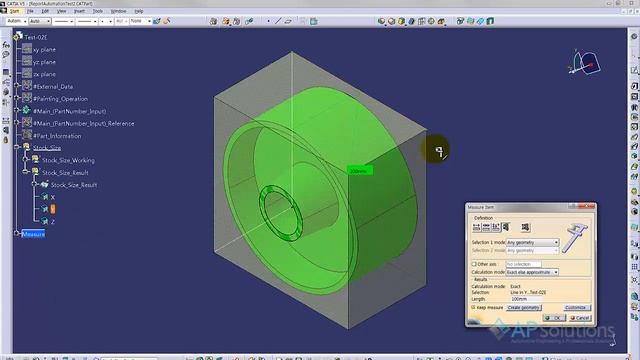Viewport: 640px width, 360px height.
Task: Select Stock_Size_Working body in tree
Action: point(68,160)
